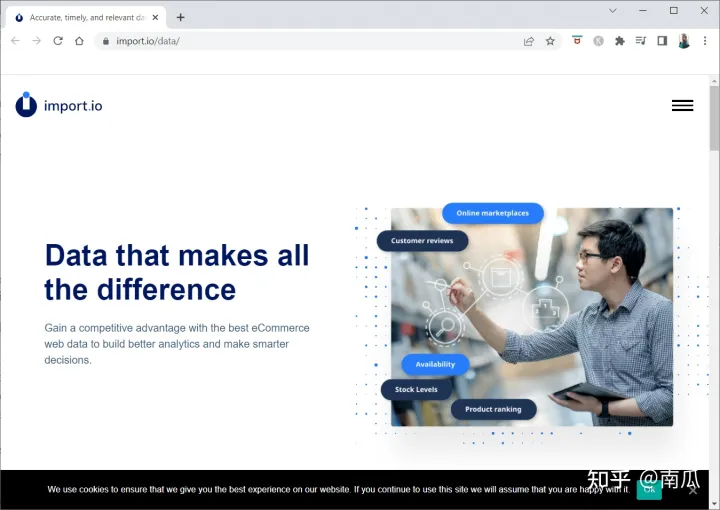Click the cookie notice text
This screenshot has height=510, width=720.
click(x=338, y=489)
